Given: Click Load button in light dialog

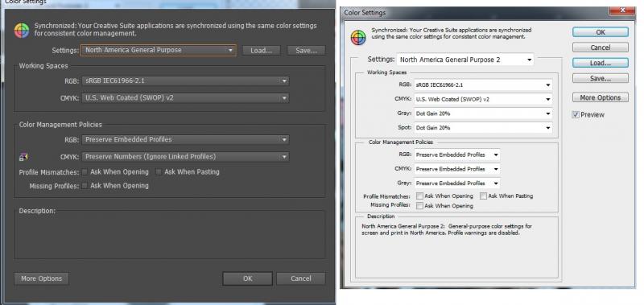Looking at the screenshot, I should click(x=601, y=64).
